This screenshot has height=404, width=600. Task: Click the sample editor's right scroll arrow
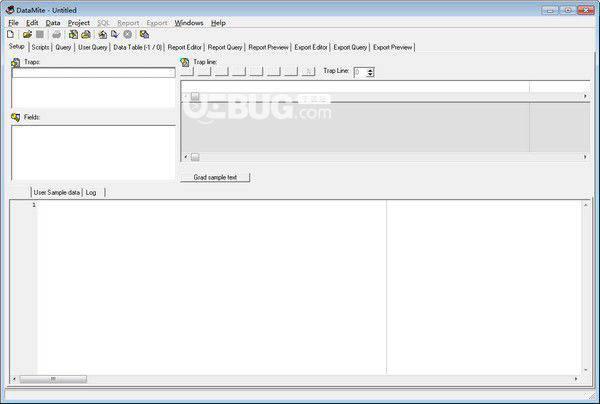point(576,379)
